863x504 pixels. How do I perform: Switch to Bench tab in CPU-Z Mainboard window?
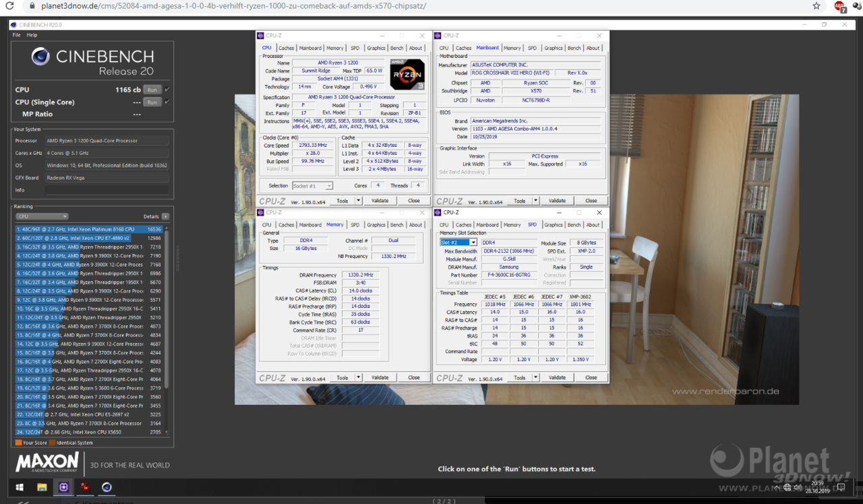574,48
